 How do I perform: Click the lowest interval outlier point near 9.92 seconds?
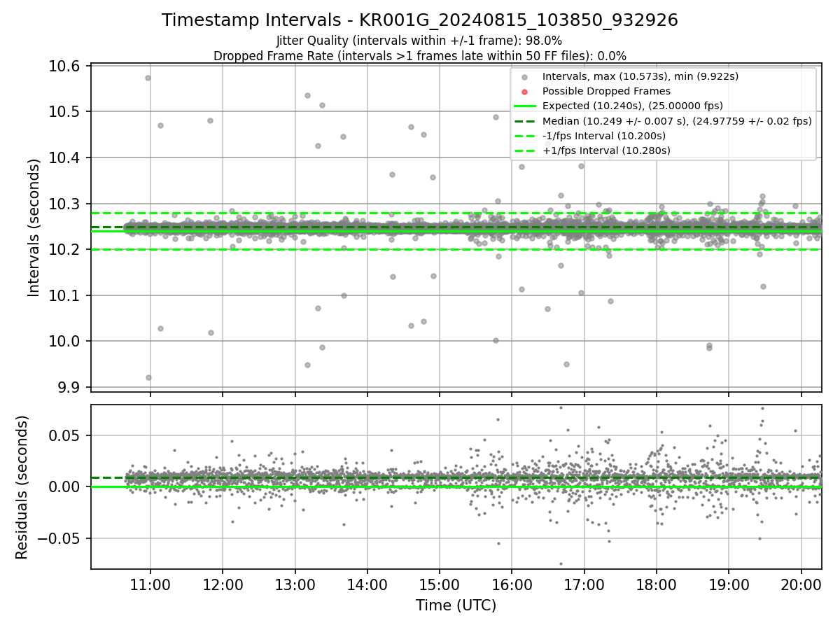(x=148, y=377)
